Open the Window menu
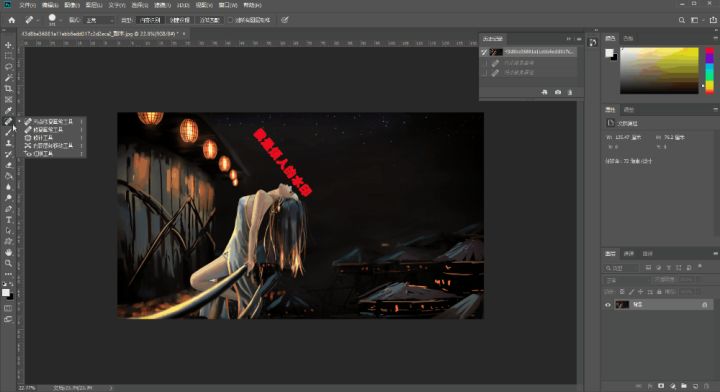 point(228,5)
